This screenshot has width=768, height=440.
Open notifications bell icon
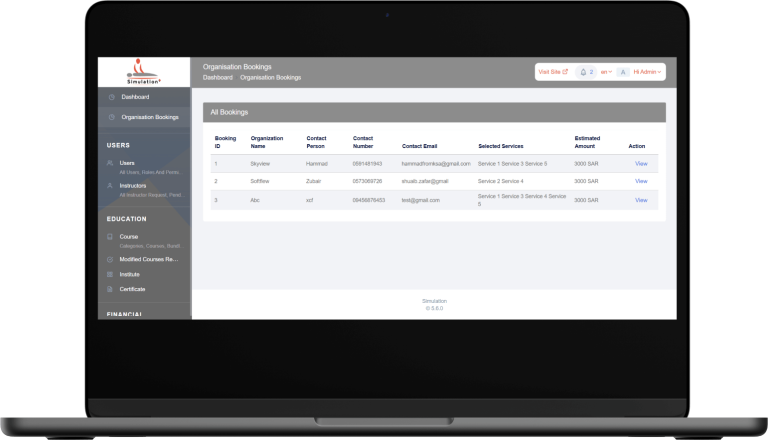[583, 72]
